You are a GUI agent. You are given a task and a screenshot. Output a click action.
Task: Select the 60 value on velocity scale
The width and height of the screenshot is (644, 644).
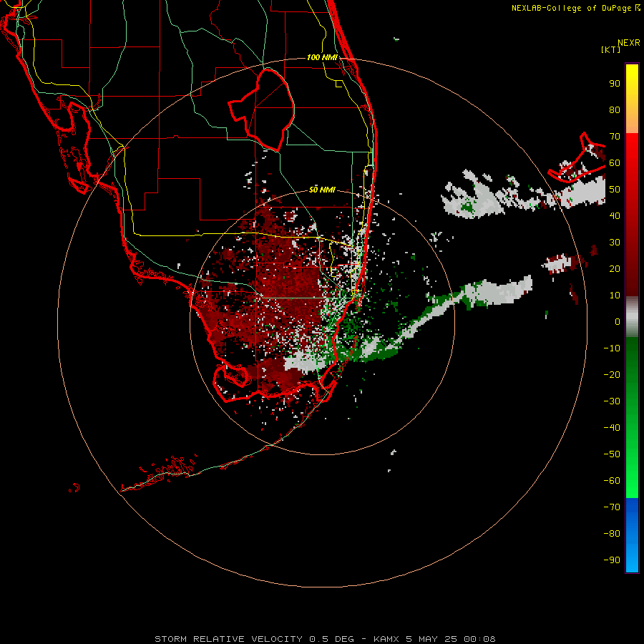point(615,163)
